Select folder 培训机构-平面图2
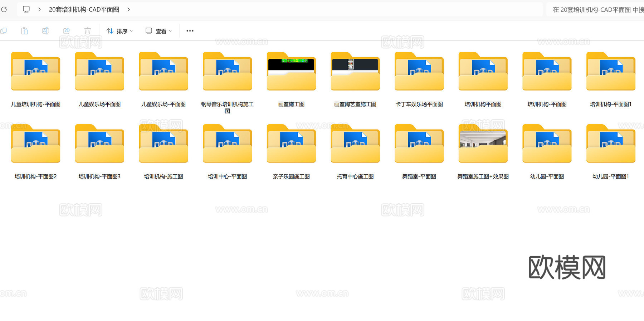The width and height of the screenshot is (644, 321). pyautogui.click(x=35, y=152)
